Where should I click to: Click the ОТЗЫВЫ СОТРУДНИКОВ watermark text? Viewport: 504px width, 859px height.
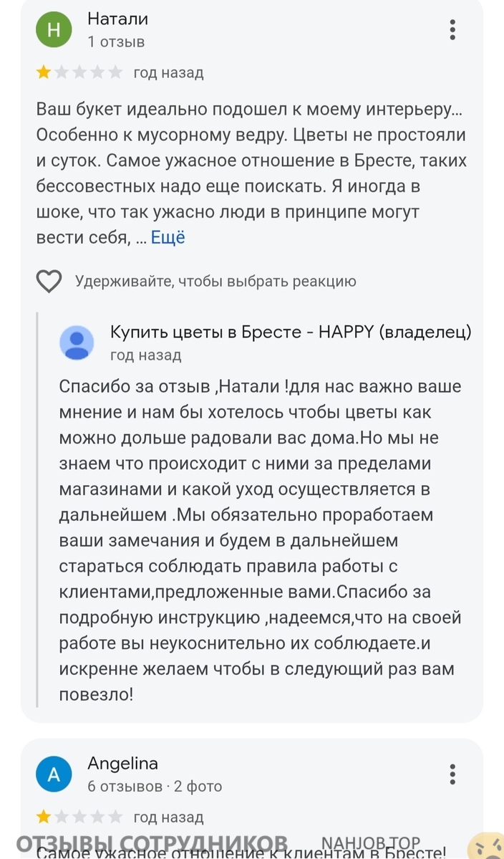152,843
